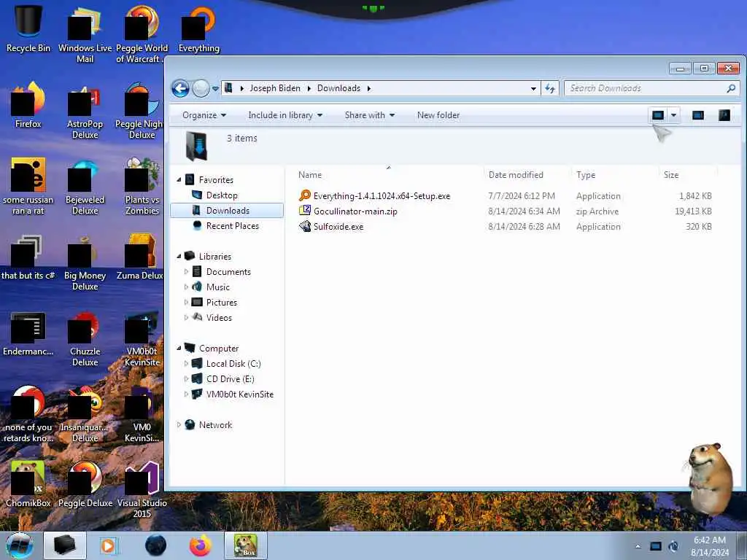
Task: Select Joseph Biden in address breadcrumb
Action: point(275,88)
